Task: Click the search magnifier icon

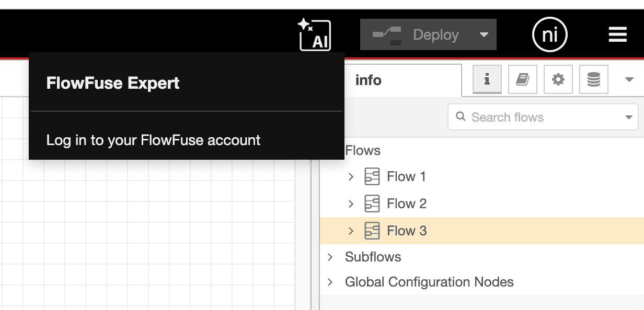Action: coord(461,117)
